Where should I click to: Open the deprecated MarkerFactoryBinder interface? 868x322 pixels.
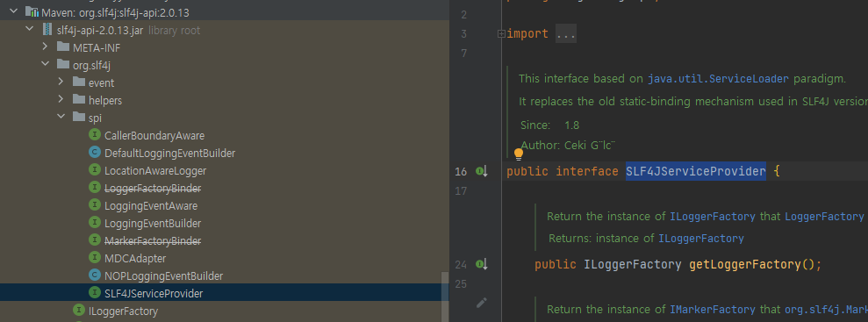click(152, 241)
